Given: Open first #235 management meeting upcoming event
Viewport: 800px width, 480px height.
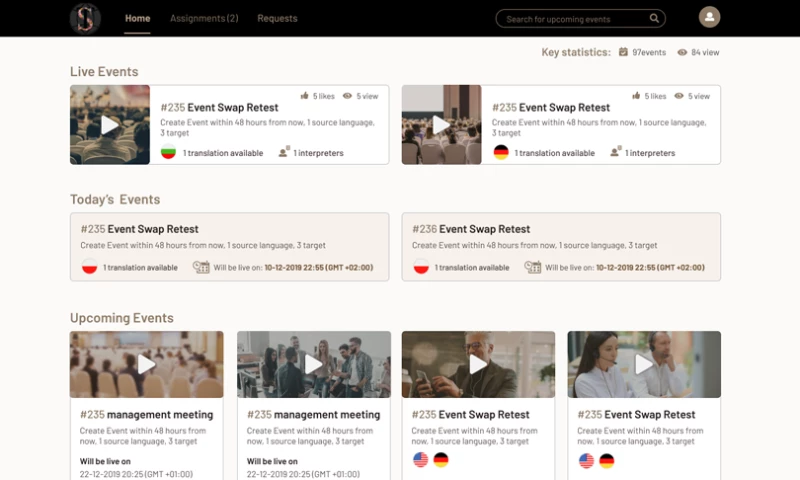Looking at the screenshot, I should tap(146, 414).
